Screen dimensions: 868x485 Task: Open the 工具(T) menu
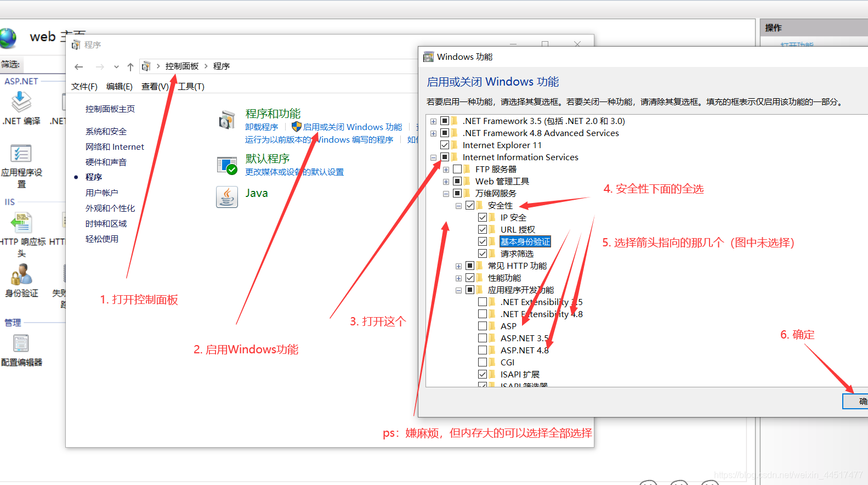click(191, 87)
